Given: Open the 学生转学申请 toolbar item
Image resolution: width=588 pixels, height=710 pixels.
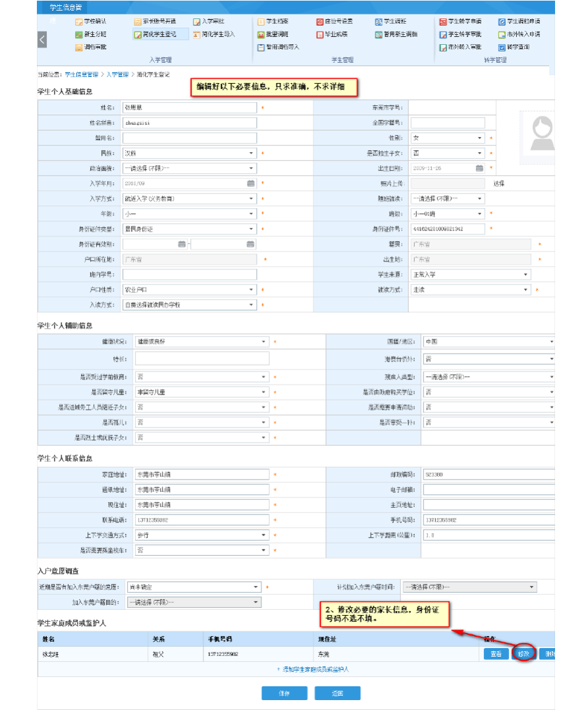Looking at the screenshot, I should click(x=460, y=21).
